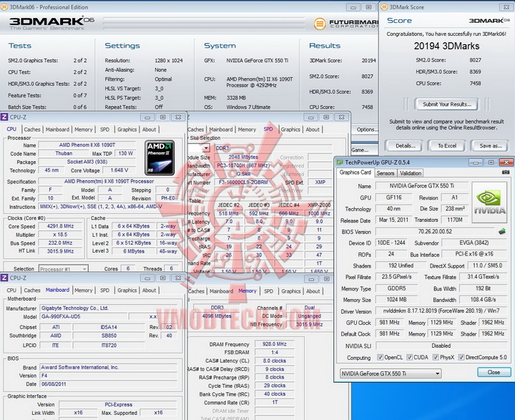Switch to Sensors tab in GPU-Z
The width and height of the screenshot is (515, 420).
coord(386,173)
